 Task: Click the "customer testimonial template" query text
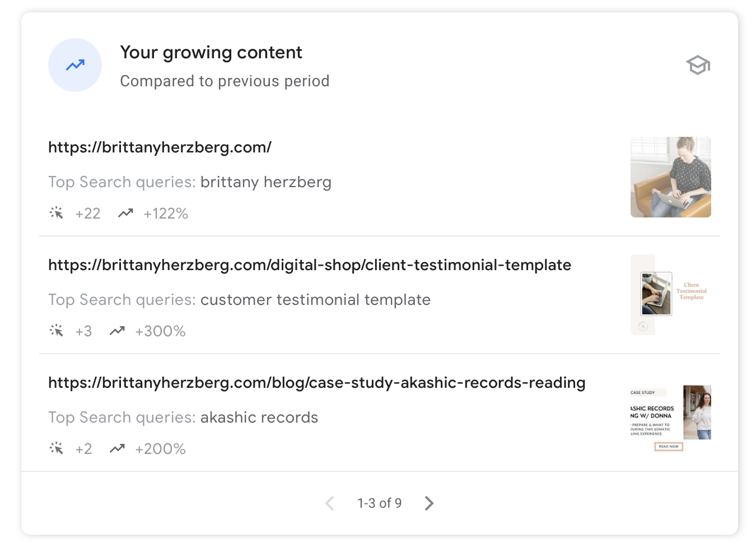pos(315,300)
